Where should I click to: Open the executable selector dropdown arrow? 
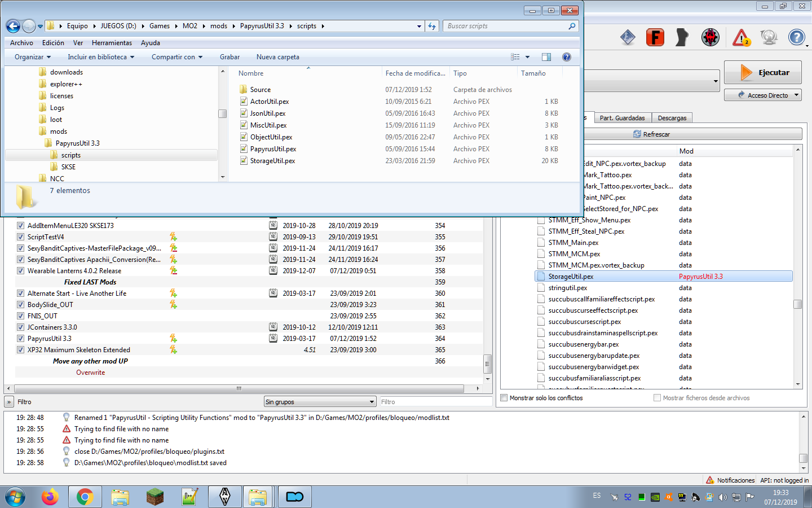click(716, 81)
